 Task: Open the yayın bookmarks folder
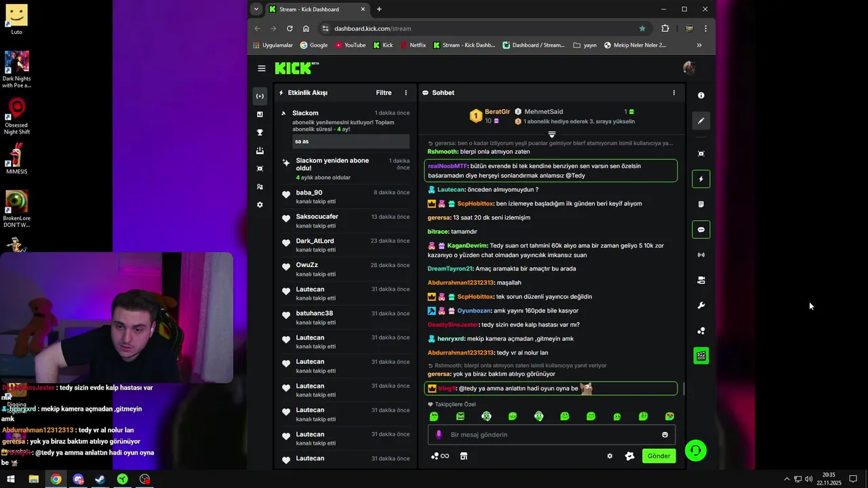585,45
